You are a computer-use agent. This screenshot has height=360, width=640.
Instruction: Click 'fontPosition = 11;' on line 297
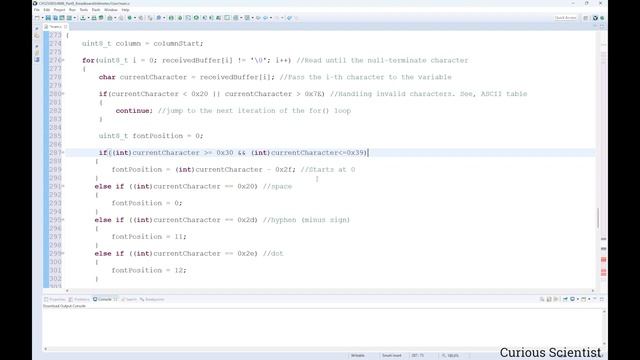pyautogui.click(x=149, y=237)
